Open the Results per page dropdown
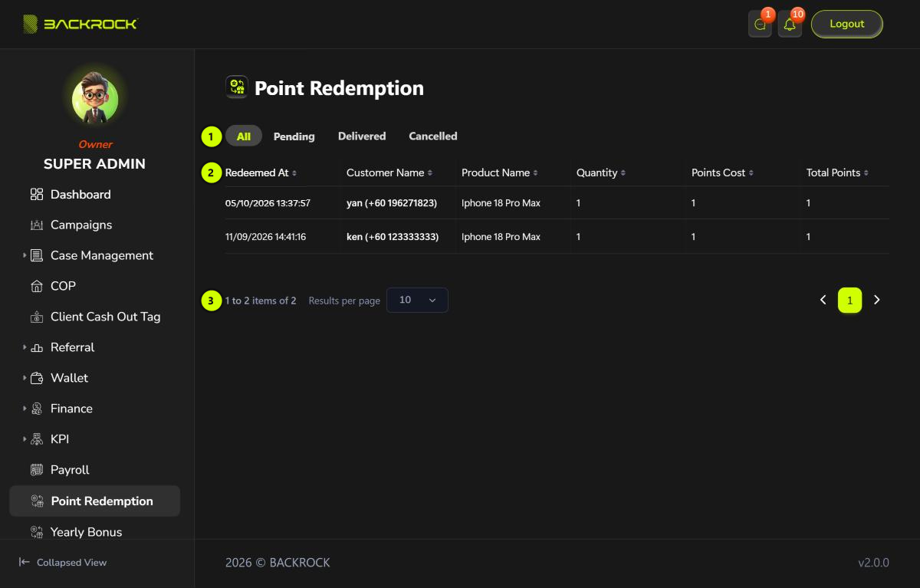This screenshot has height=588, width=920. point(417,301)
